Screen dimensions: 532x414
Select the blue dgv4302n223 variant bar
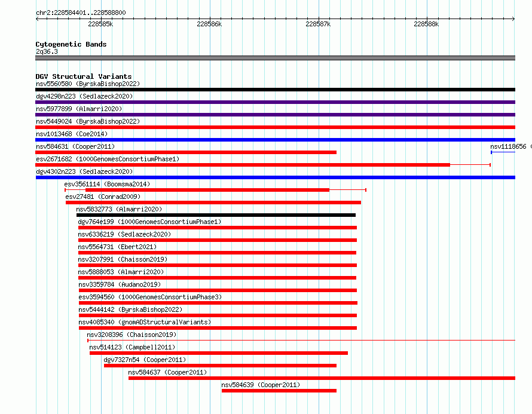[x=275, y=177]
